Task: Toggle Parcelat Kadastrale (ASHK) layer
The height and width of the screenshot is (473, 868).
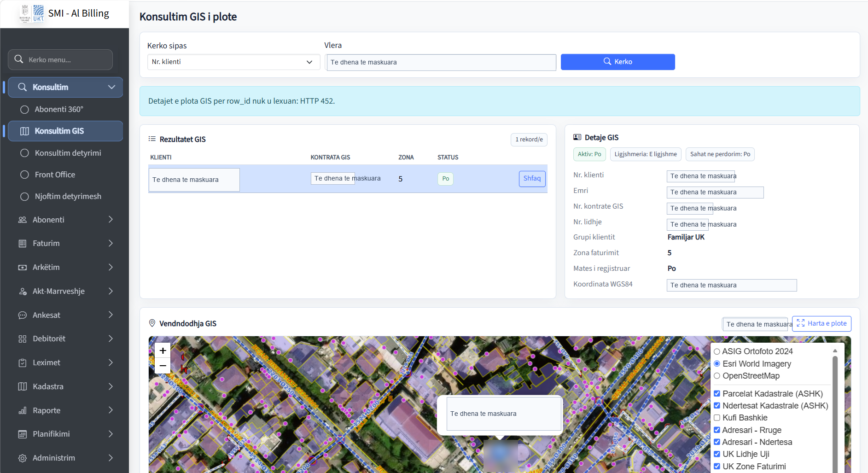Action: (717, 394)
